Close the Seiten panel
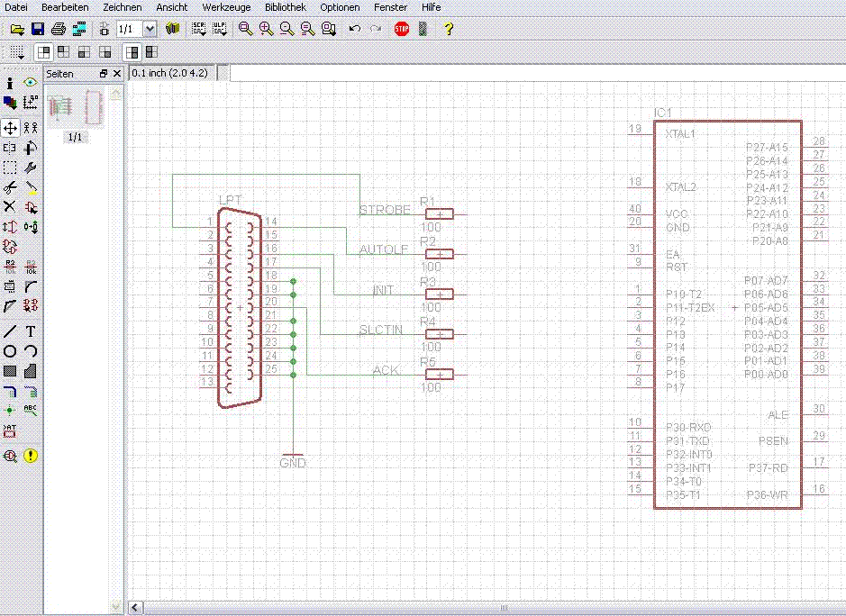Image resolution: width=846 pixels, height=616 pixels. coord(117,74)
